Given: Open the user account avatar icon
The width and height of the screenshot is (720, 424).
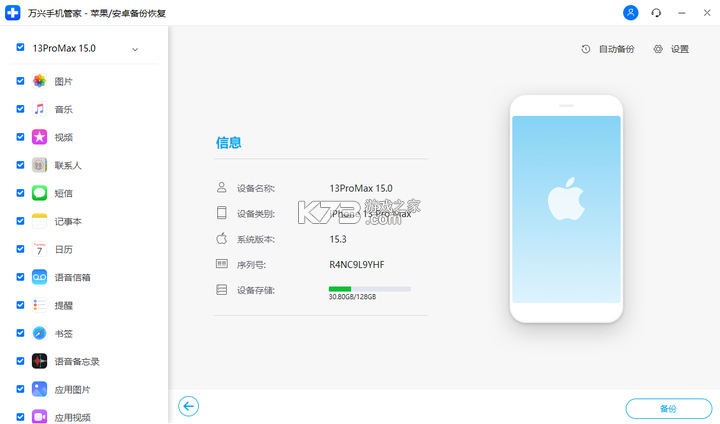Looking at the screenshot, I should 630,12.
